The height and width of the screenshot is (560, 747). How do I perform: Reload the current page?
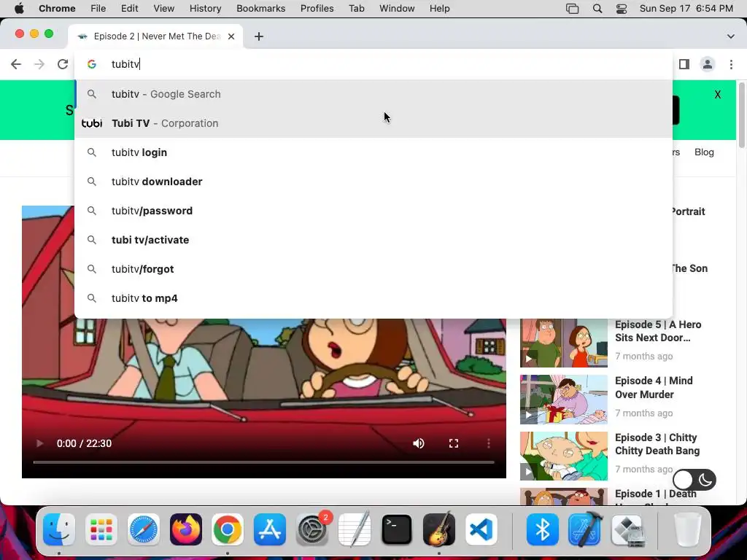click(63, 64)
